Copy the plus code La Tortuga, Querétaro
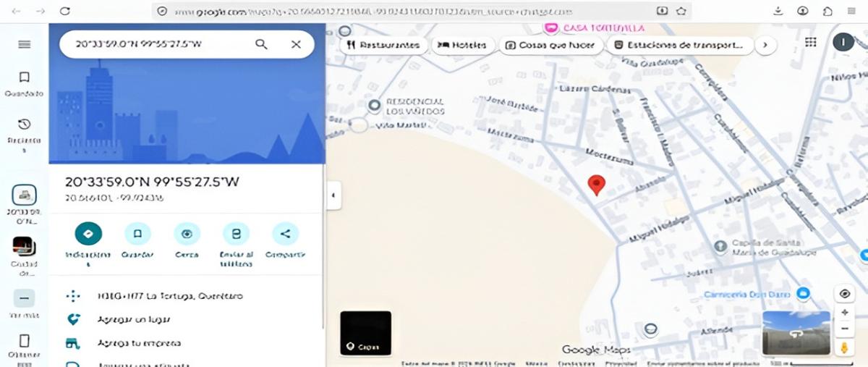Viewport: 868px width, 367px height. click(x=170, y=296)
